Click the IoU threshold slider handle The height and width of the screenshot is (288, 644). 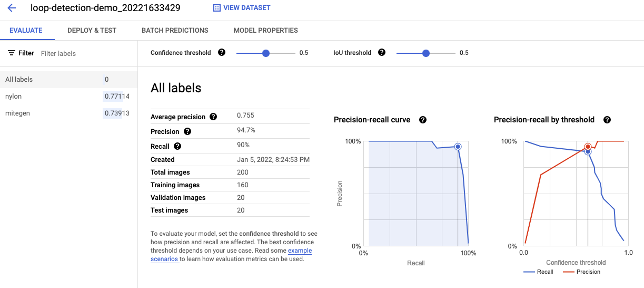(x=426, y=53)
